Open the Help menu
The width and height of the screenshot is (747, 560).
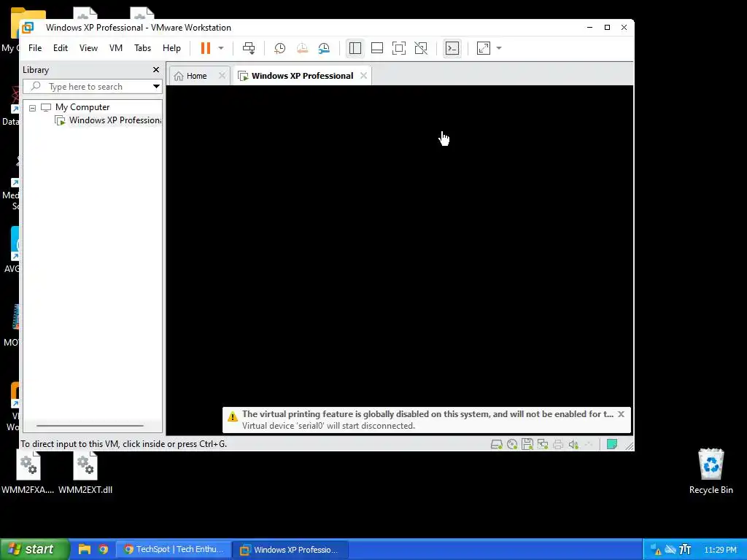click(171, 48)
